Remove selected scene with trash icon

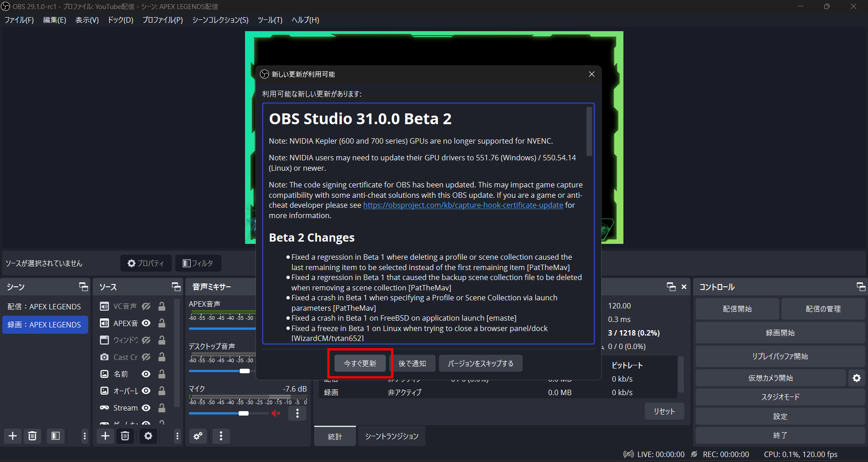(33, 436)
